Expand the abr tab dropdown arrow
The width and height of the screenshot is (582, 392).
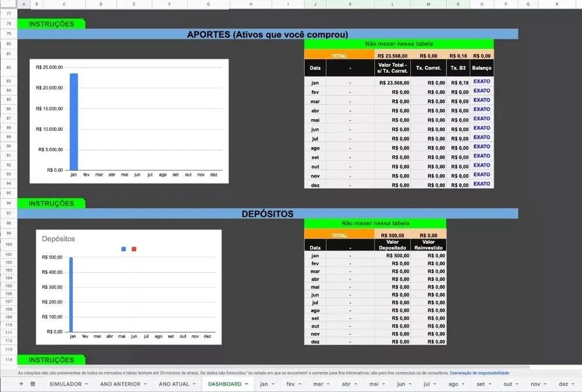356,384
